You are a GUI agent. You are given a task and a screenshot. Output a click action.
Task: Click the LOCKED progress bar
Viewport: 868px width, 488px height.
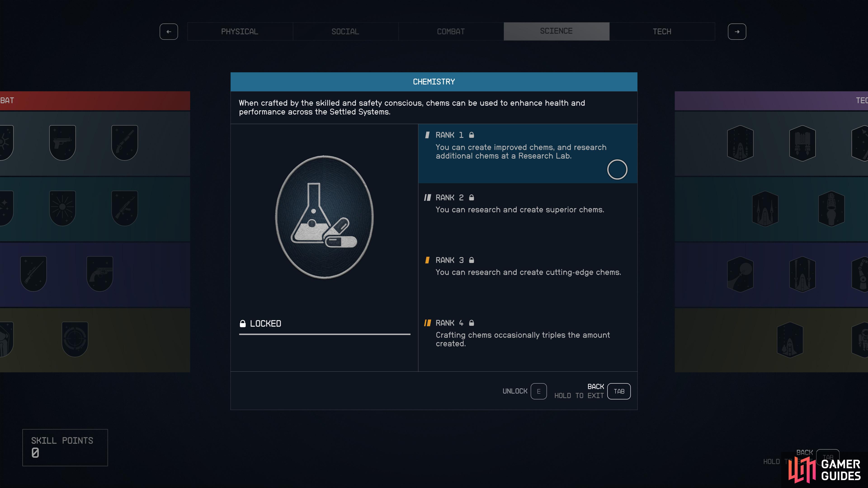pyautogui.click(x=325, y=334)
